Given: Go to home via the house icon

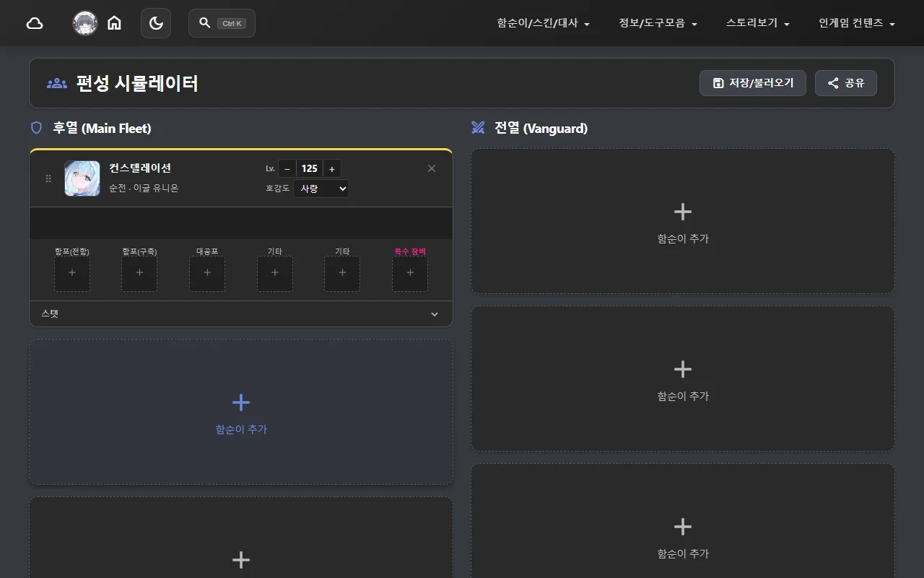Looking at the screenshot, I should 114,23.
